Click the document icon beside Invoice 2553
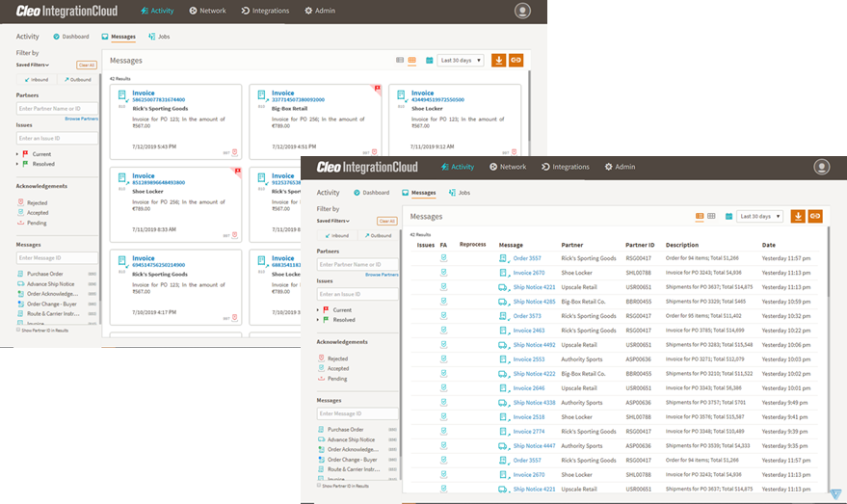 point(503,359)
